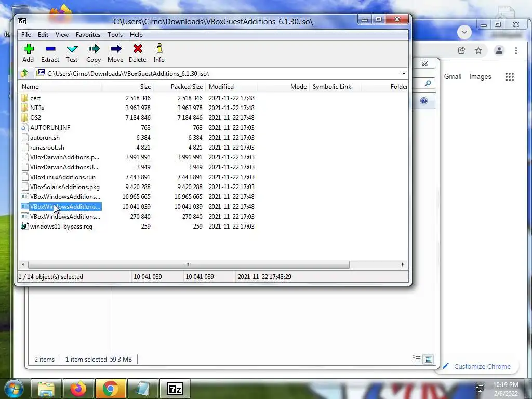532x399 pixels.
Task: Launch Firefox from the taskbar
Action: click(x=78, y=389)
